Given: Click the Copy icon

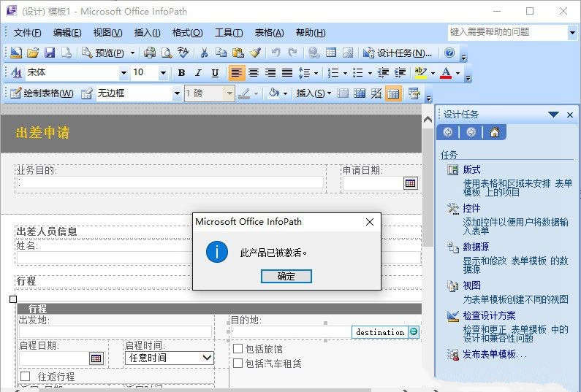Looking at the screenshot, I should (221, 53).
